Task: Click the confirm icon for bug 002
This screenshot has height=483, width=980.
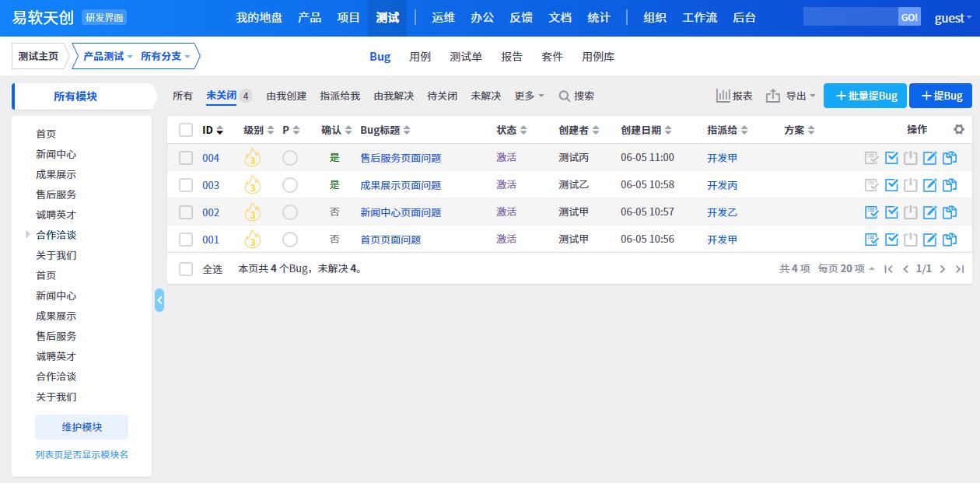Action: click(872, 212)
